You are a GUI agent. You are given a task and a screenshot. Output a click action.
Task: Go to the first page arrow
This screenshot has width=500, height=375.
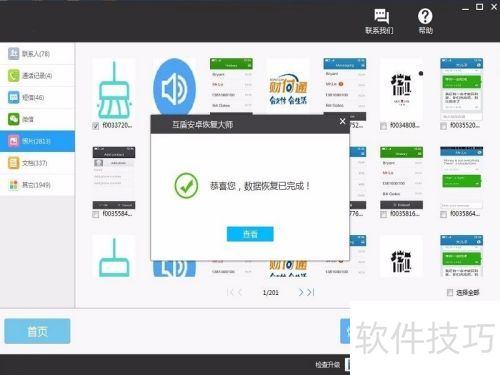pos(229,292)
